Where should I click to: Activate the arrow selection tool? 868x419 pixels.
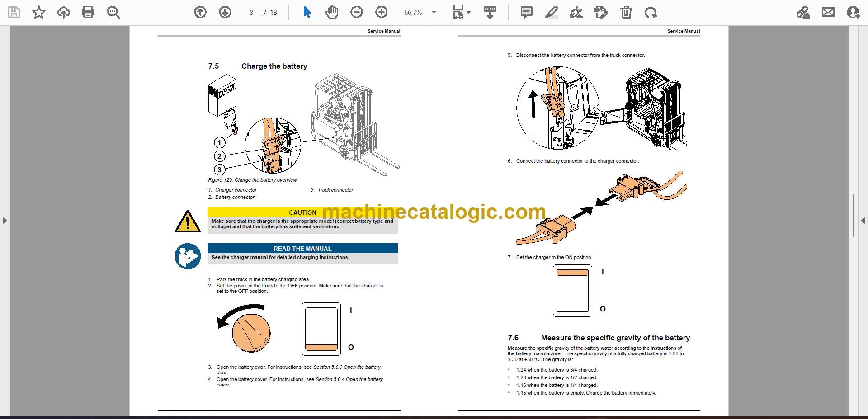tap(307, 13)
